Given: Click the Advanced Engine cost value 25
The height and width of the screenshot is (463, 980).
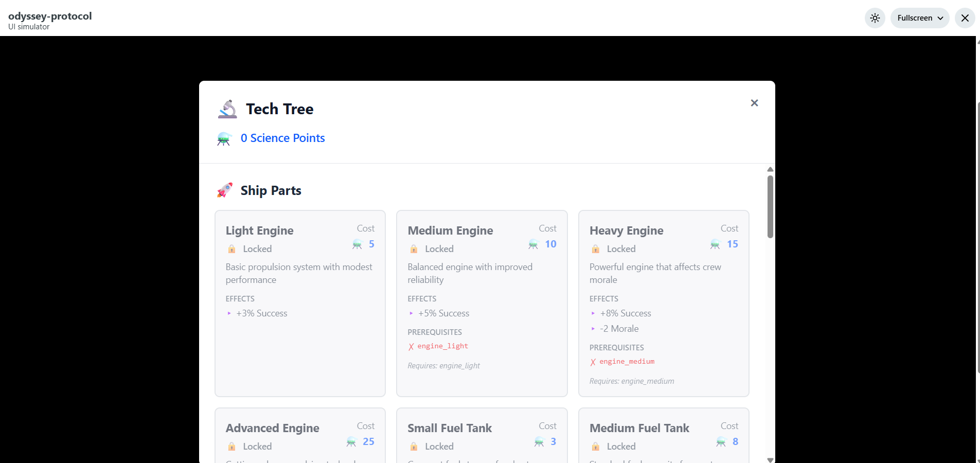Looking at the screenshot, I should click(x=368, y=441).
